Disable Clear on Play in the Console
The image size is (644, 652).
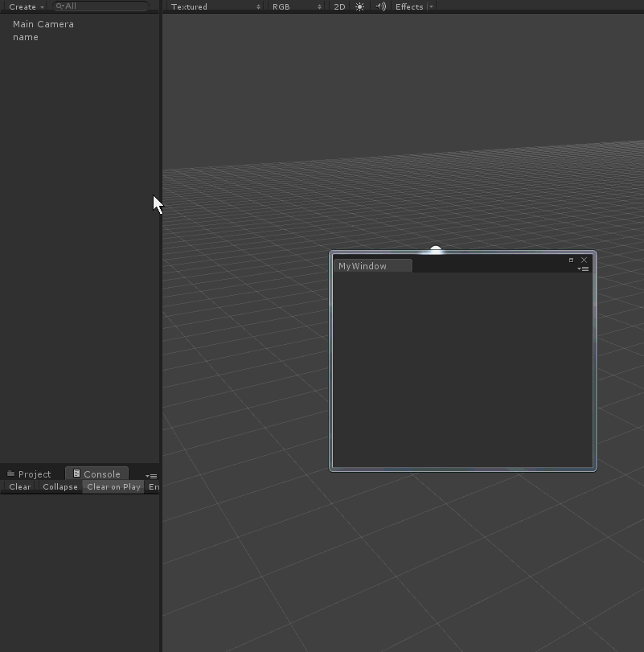pos(113,486)
